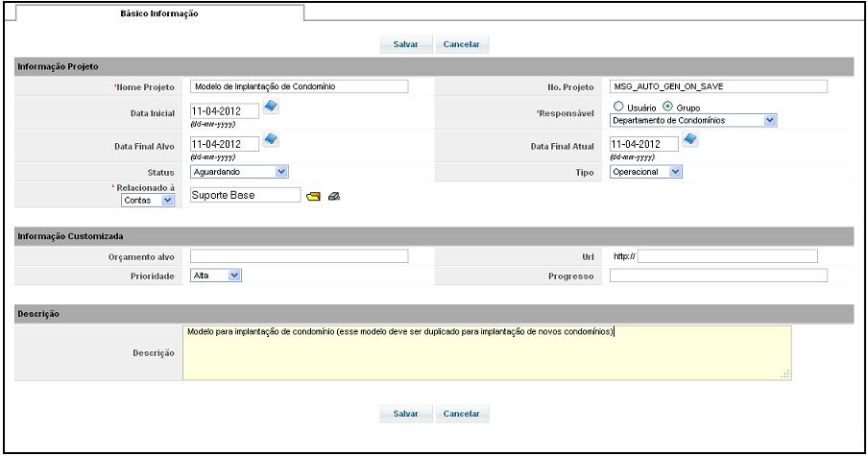Switch to the Básico Informação tab
Screen dimensions: 868x456
(159, 13)
